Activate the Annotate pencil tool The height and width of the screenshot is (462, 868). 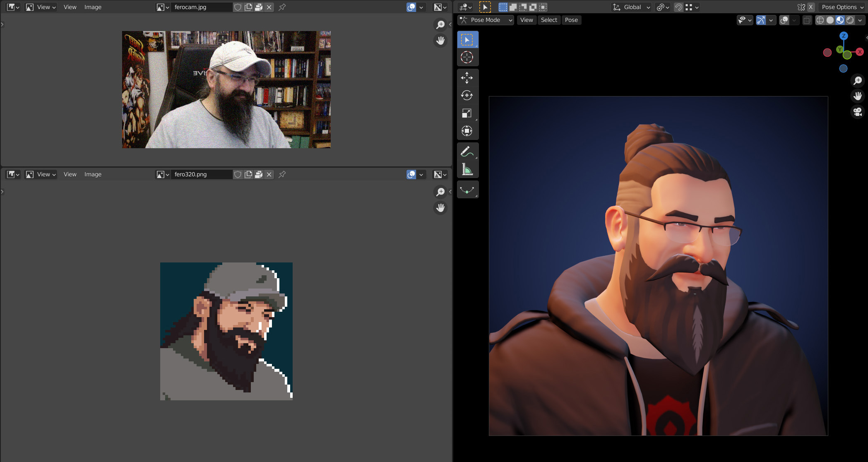467,152
